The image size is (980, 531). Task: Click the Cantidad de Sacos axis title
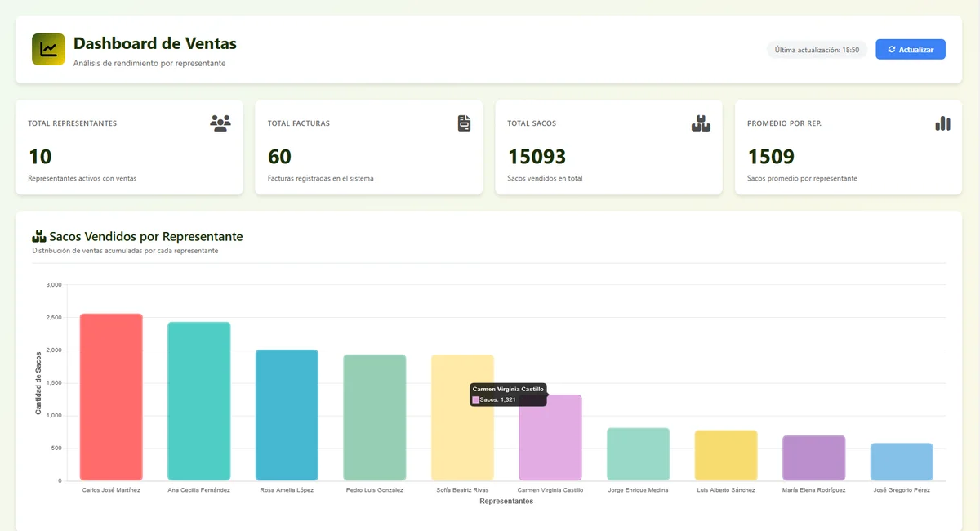38,382
